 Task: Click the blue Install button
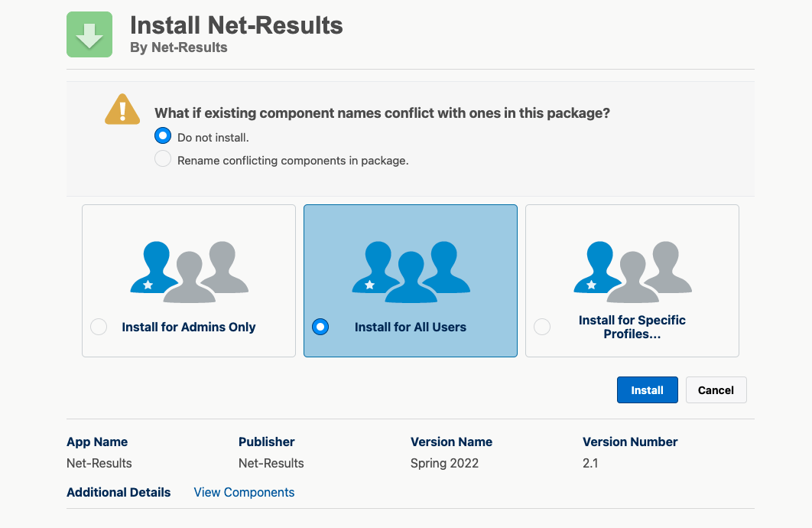click(648, 389)
